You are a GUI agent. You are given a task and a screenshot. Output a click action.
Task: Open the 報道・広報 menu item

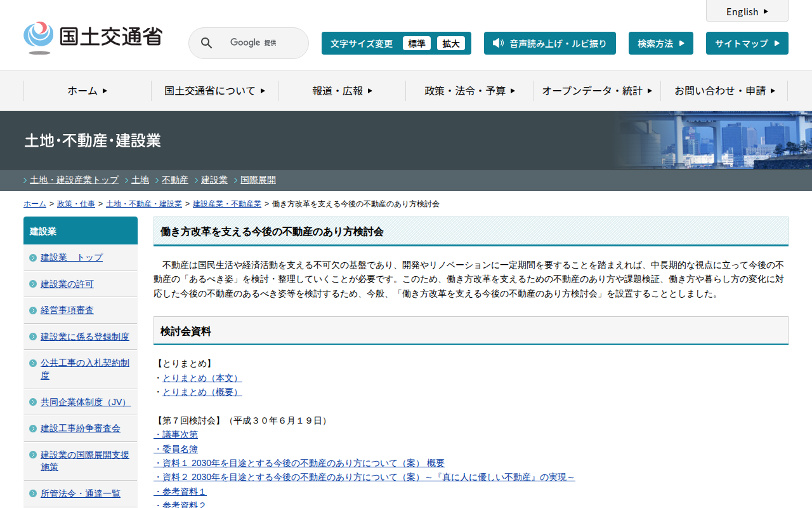[x=342, y=91]
